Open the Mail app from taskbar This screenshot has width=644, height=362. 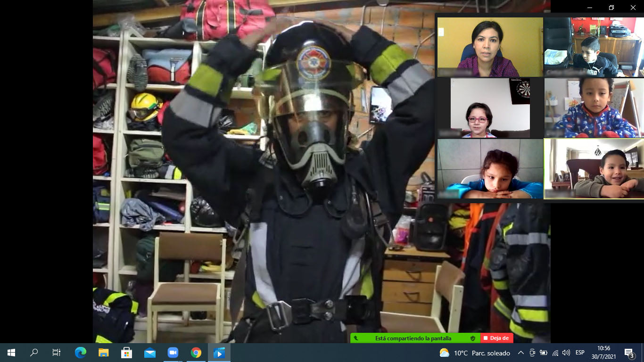[150, 353]
